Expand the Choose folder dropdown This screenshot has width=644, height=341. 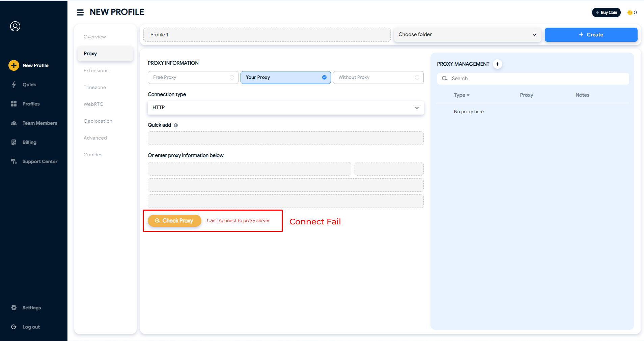click(x=467, y=35)
